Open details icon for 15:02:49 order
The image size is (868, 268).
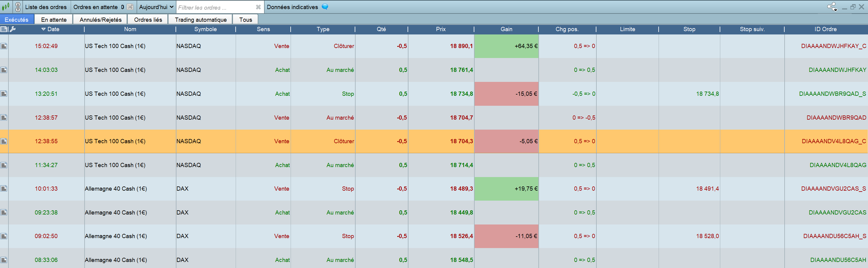4,46
